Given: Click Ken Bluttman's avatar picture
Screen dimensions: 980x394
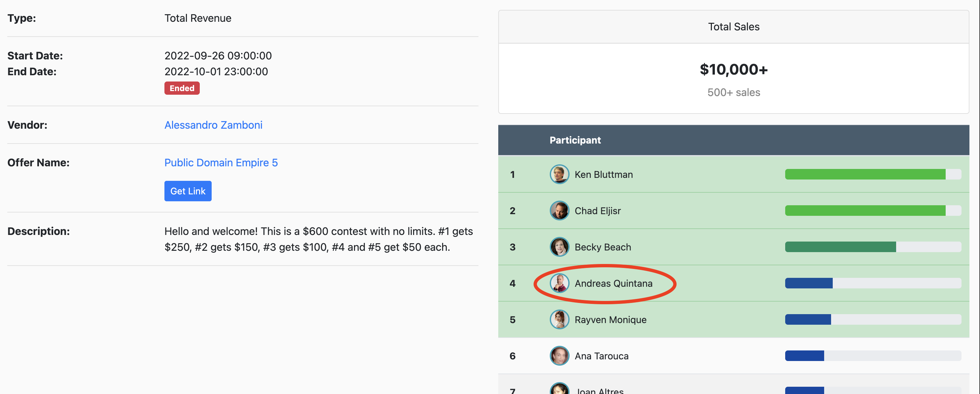Looking at the screenshot, I should tap(559, 175).
